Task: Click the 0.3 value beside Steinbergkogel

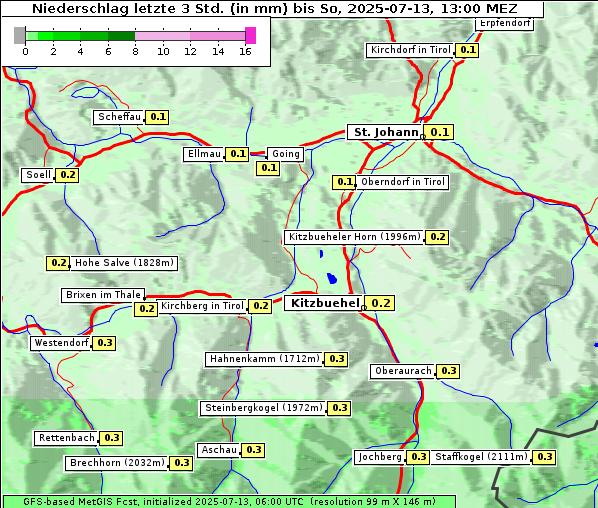Action: click(x=339, y=408)
